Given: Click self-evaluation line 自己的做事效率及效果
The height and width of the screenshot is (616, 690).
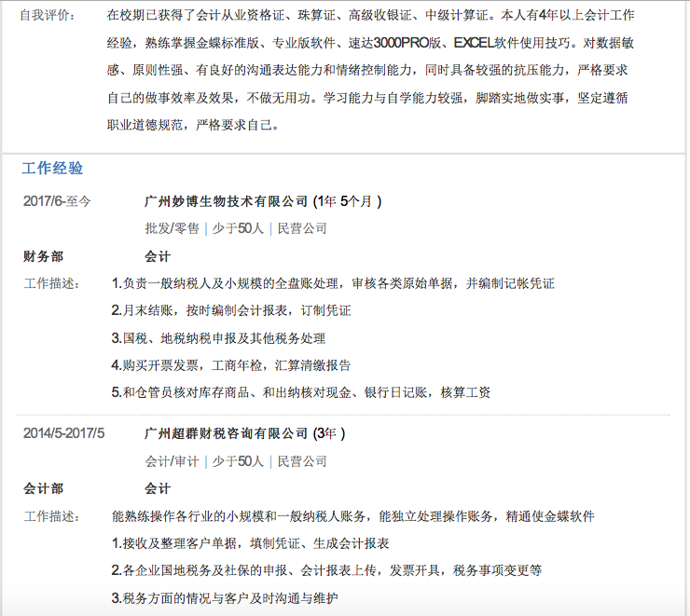Looking at the screenshot, I should pyautogui.click(x=367, y=98).
